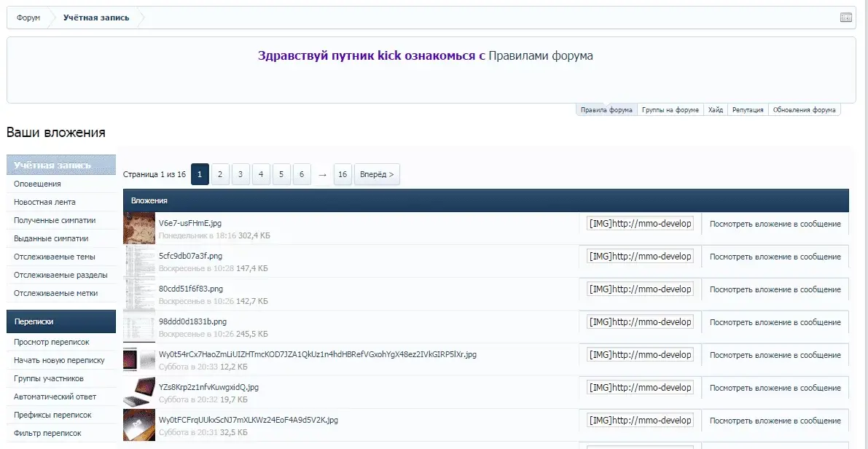Focus the IMG code field for 98ddd0d1831b.png
The image size is (868, 449).
[640, 321]
